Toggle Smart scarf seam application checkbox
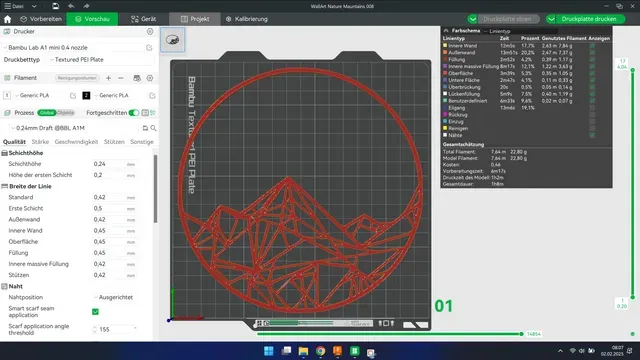This screenshot has width=640, height=360. click(x=96, y=312)
